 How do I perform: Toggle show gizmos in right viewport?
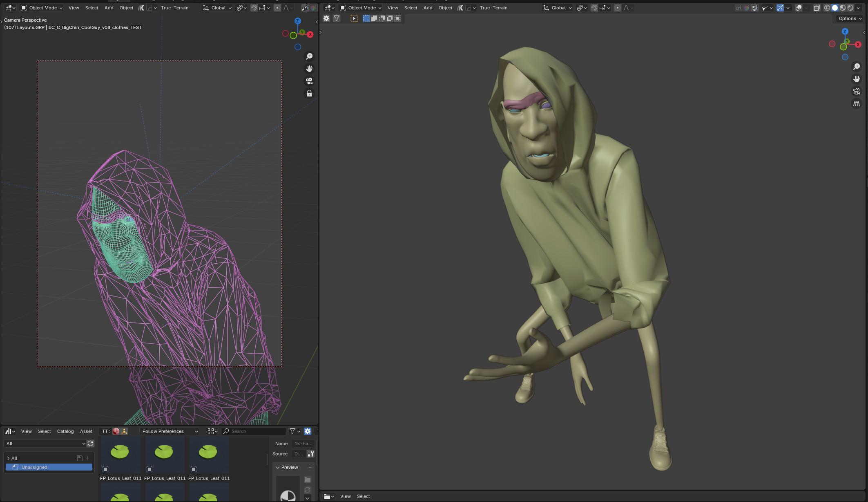tap(780, 8)
